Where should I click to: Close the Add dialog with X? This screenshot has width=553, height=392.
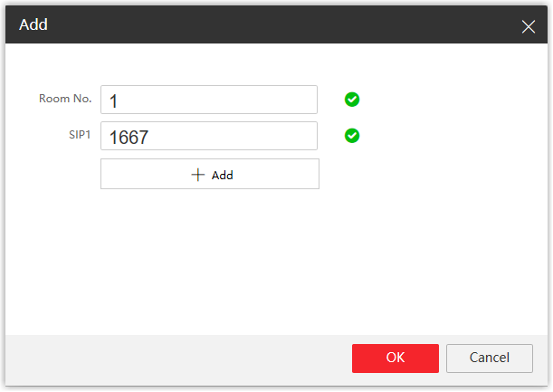click(x=529, y=26)
